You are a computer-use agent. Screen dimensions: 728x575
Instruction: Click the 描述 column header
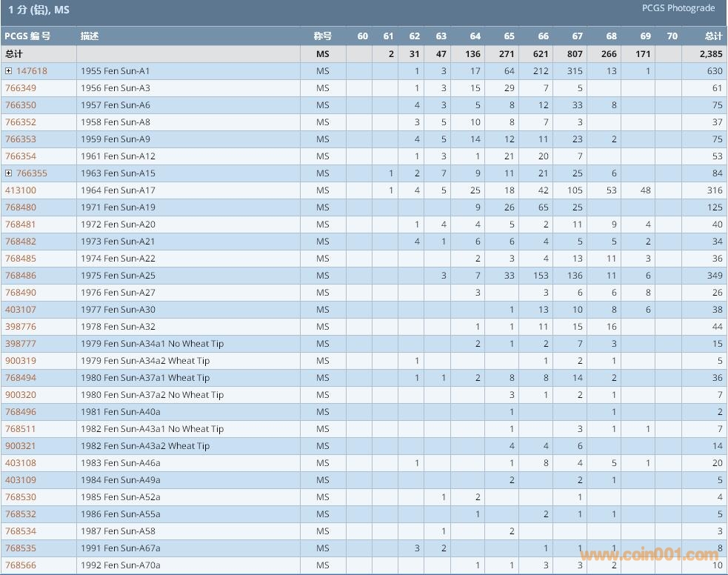[90, 36]
